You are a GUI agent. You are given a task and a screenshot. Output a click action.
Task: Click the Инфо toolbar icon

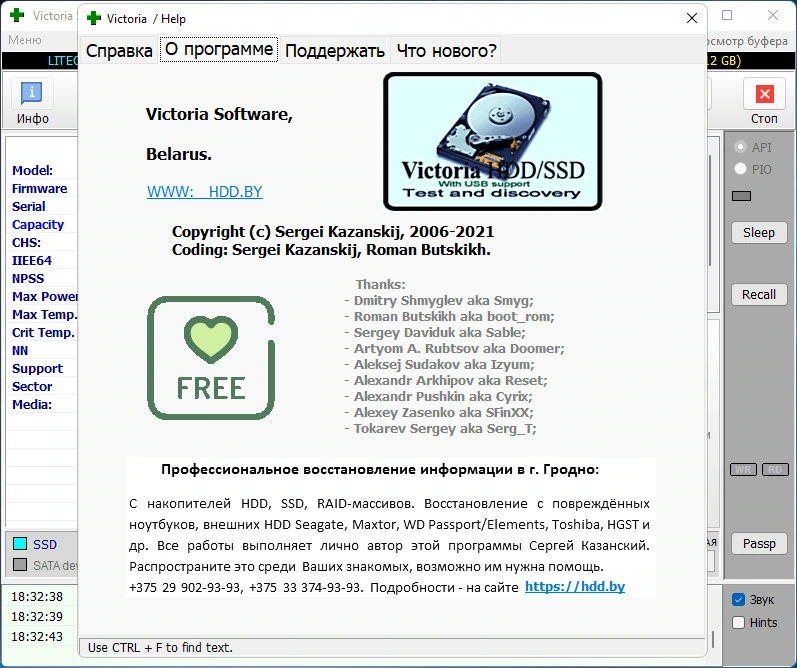[32, 93]
